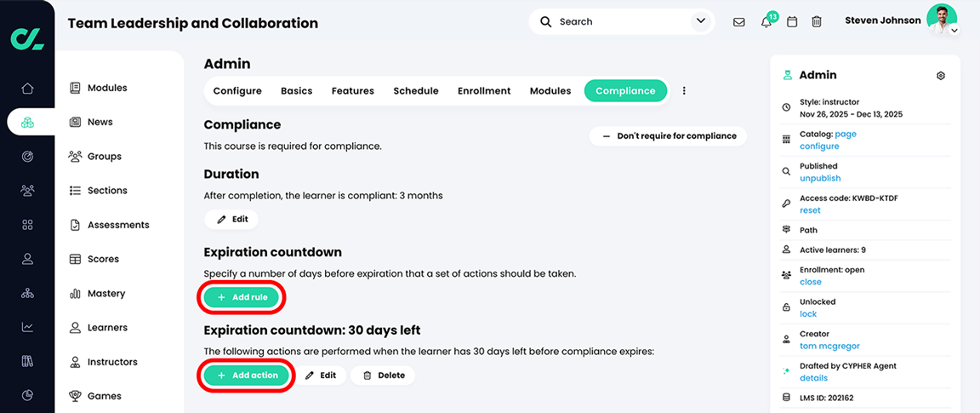This screenshot has height=413, width=980.
Task: Switch to the Enrollment tab
Action: [x=484, y=91]
